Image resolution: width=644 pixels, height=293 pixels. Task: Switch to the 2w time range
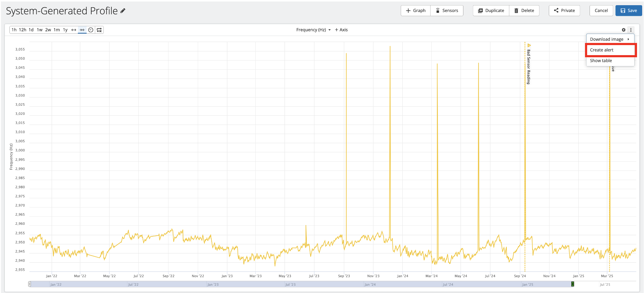(x=48, y=30)
